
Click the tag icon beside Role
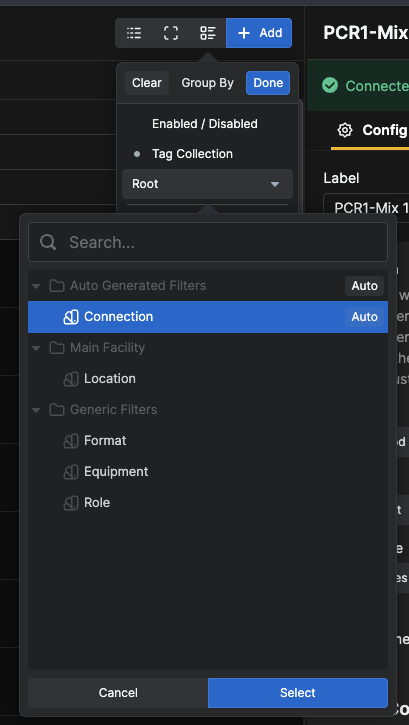click(x=71, y=503)
